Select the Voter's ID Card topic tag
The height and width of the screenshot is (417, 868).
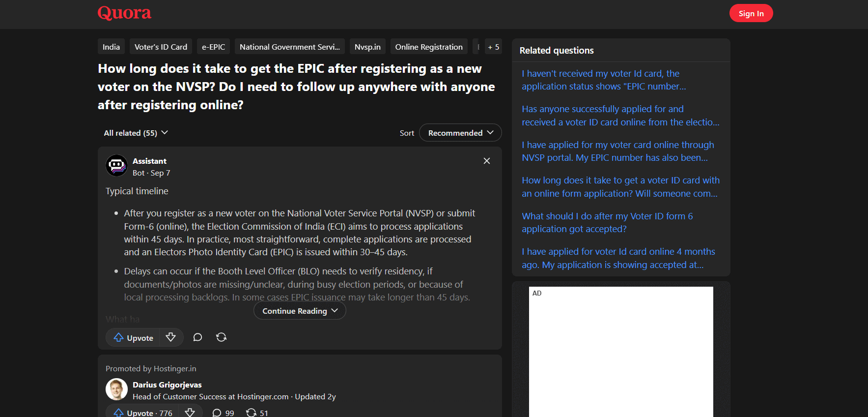tap(161, 47)
